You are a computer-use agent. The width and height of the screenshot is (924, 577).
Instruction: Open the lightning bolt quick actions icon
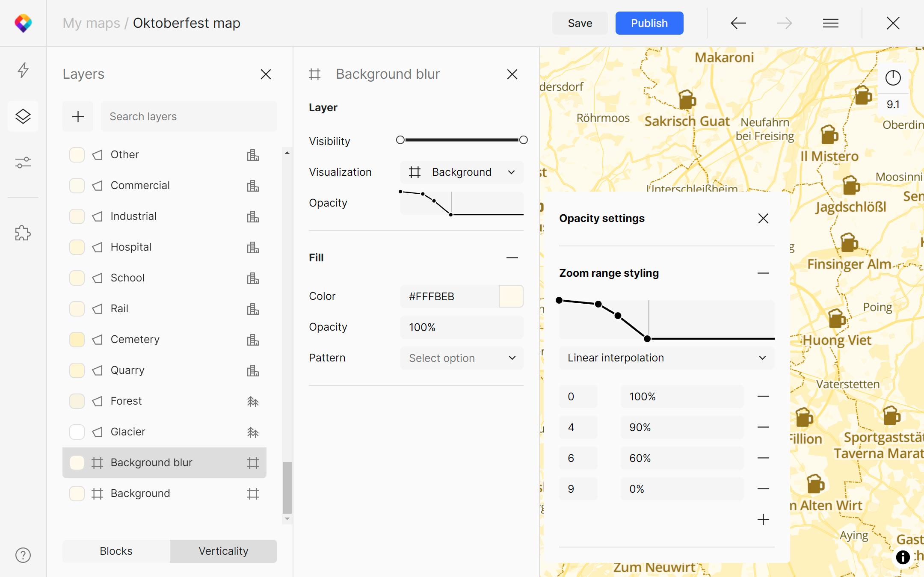23,70
